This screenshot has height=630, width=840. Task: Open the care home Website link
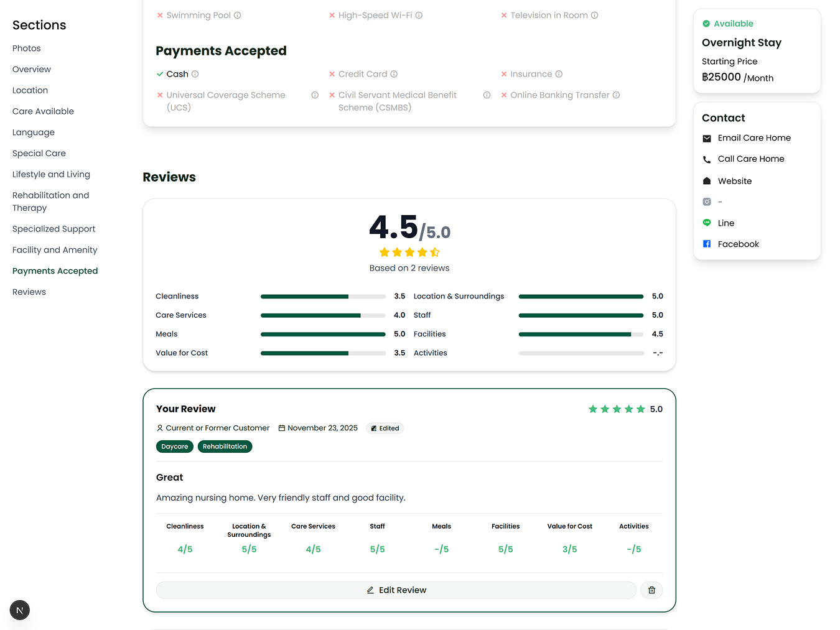coord(734,181)
